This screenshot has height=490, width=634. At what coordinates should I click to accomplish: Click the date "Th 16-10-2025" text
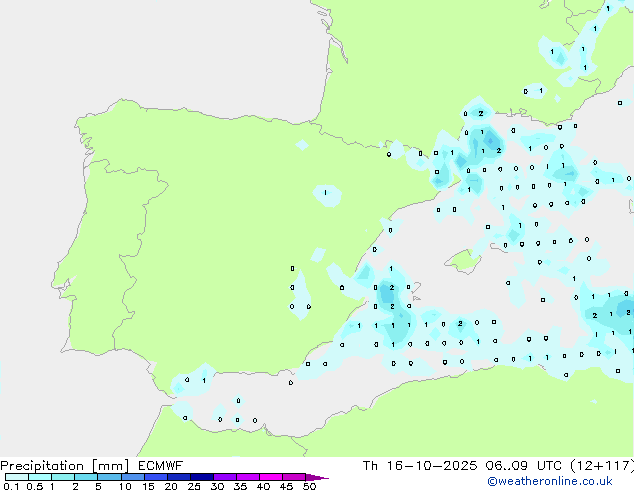420,466
